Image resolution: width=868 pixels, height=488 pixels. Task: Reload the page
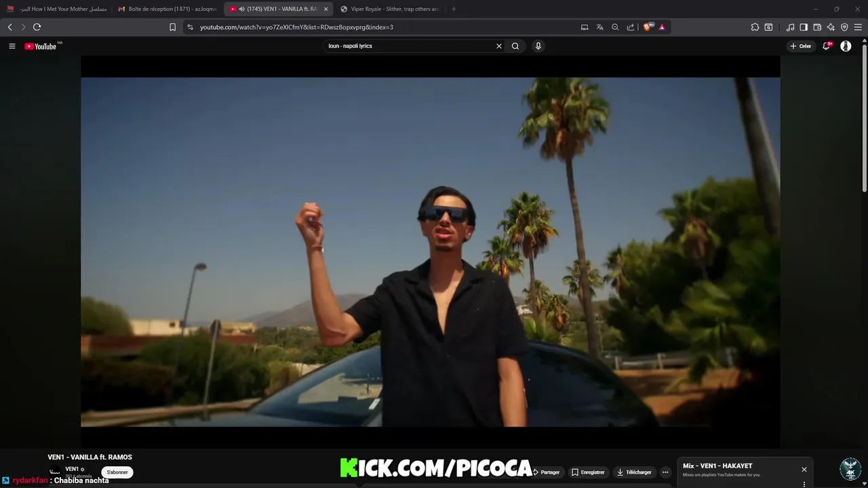click(37, 27)
